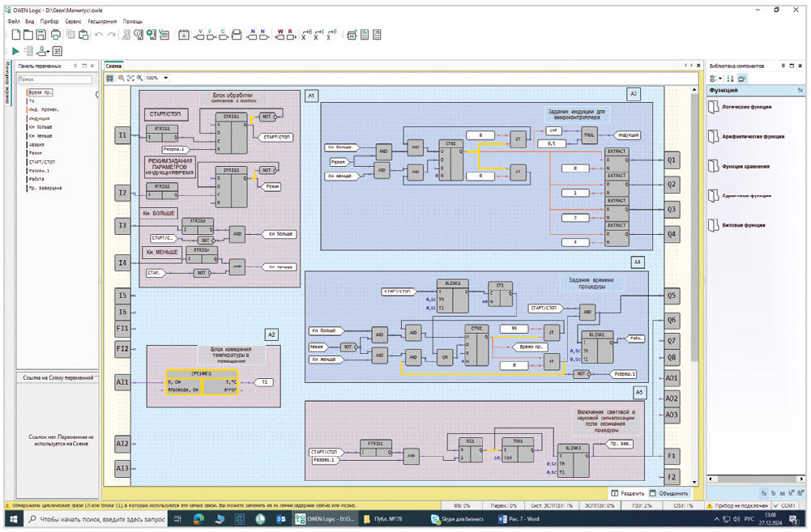Click the Save project toolbar icon
Image resolution: width=811 pixels, height=532 pixels.
41,35
